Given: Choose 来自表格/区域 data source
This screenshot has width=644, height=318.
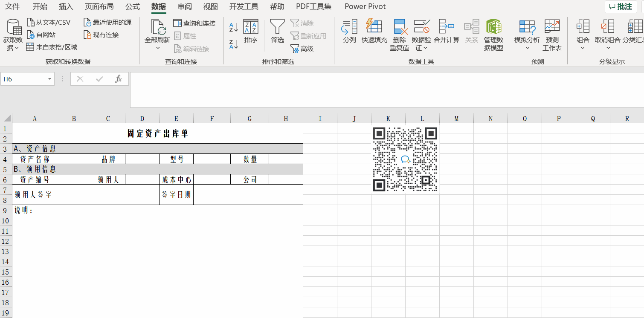Looking at the screenshot, I should coord(52,47).
